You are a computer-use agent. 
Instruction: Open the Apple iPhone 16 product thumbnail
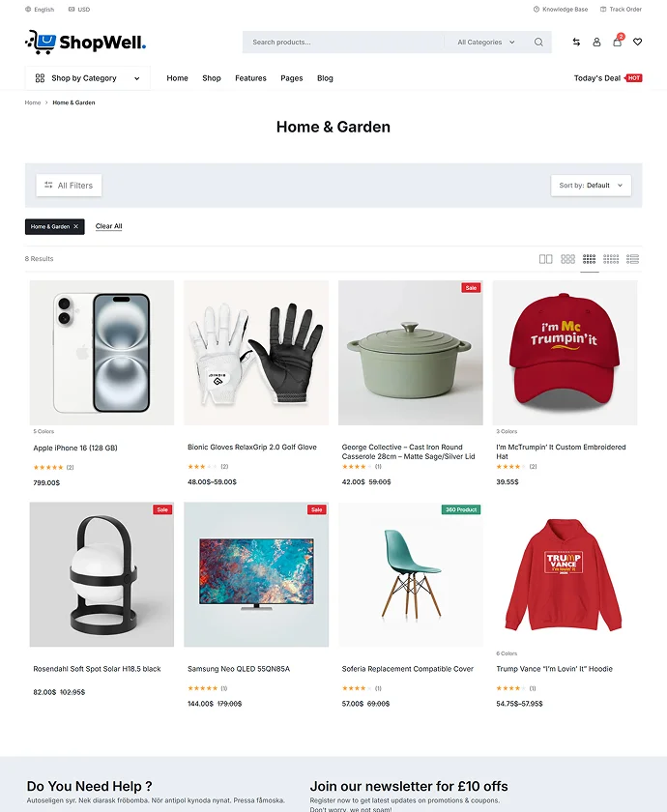[x=102, y=353]
